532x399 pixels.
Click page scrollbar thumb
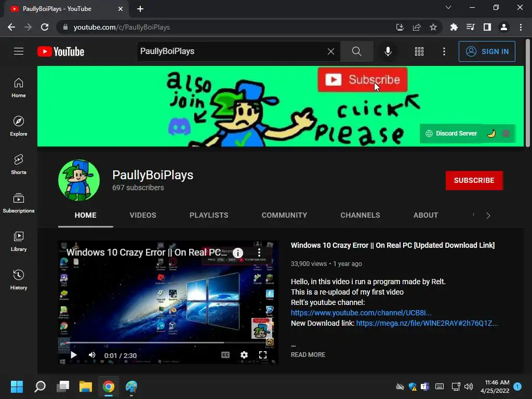528,94
